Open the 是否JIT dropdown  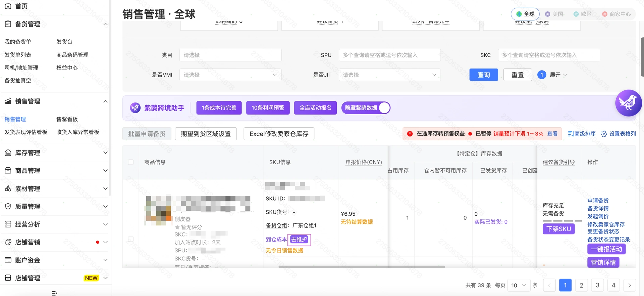click(x=390, y=75)
